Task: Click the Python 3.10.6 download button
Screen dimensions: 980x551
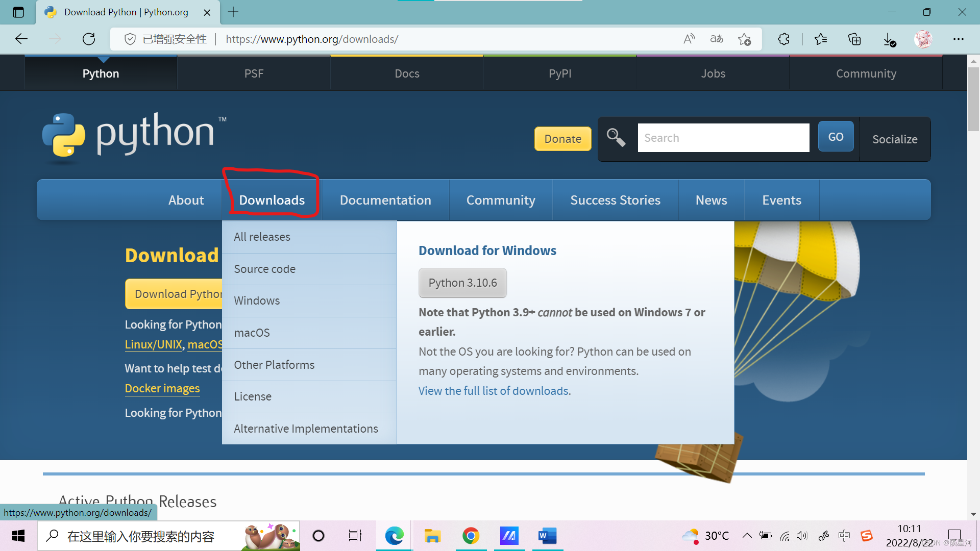Action: tap(462, 283)
